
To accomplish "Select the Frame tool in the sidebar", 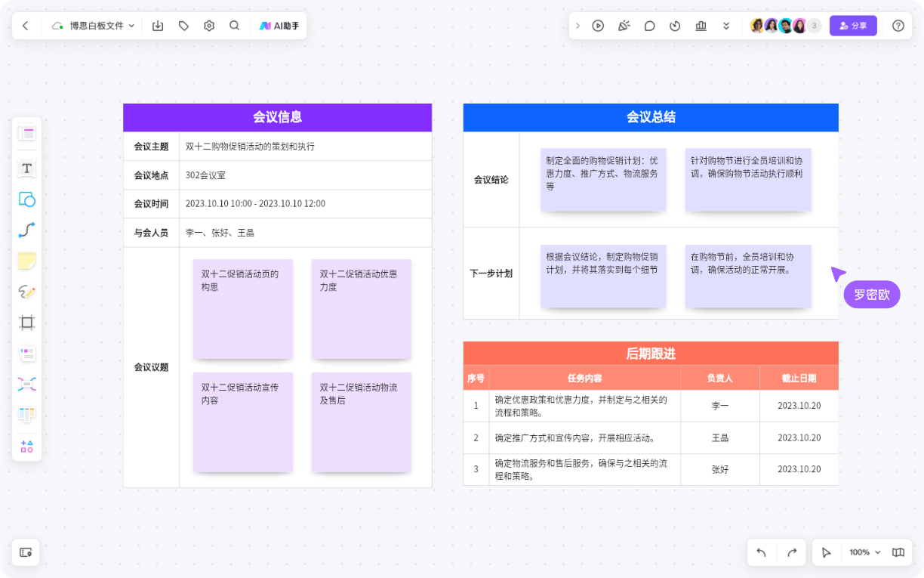I will (x=26, y=323).
